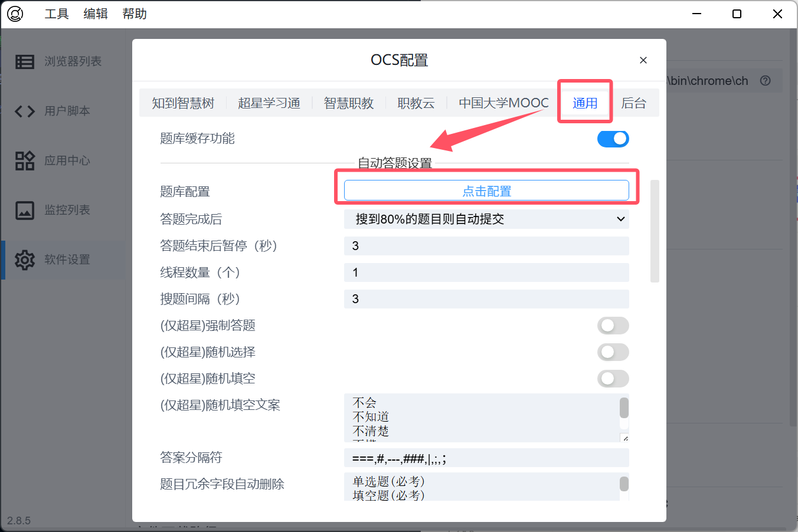Click the 点击配置 button
The height and width of the screenshot is (532, 798).
pyautogui.click(x=486, y=191)
